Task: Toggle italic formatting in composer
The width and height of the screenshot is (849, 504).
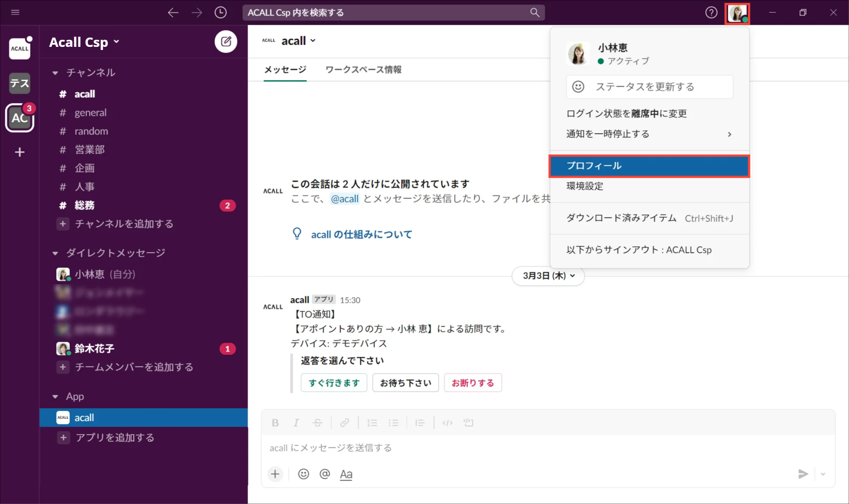Action: coord(296,423)
